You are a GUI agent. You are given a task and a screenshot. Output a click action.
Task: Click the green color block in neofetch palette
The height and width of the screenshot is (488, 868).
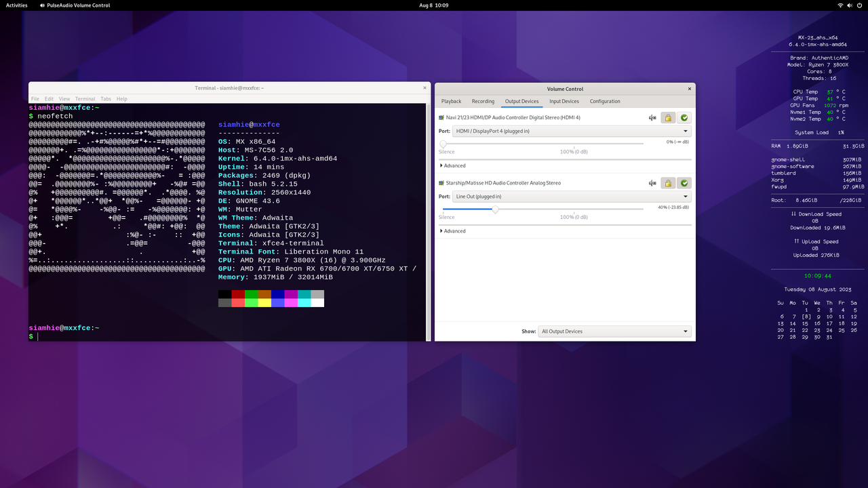(252, 294)
